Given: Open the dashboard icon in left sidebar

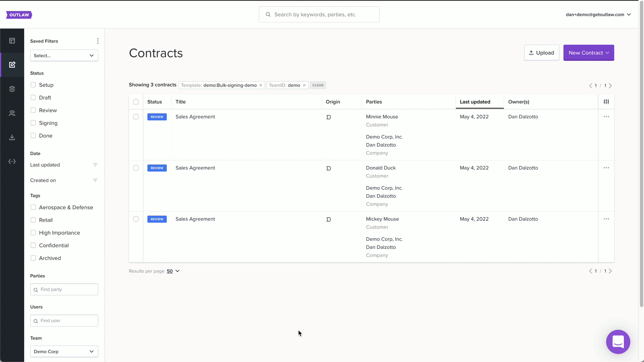Looking at the screenshot, I should click(12, 41).
